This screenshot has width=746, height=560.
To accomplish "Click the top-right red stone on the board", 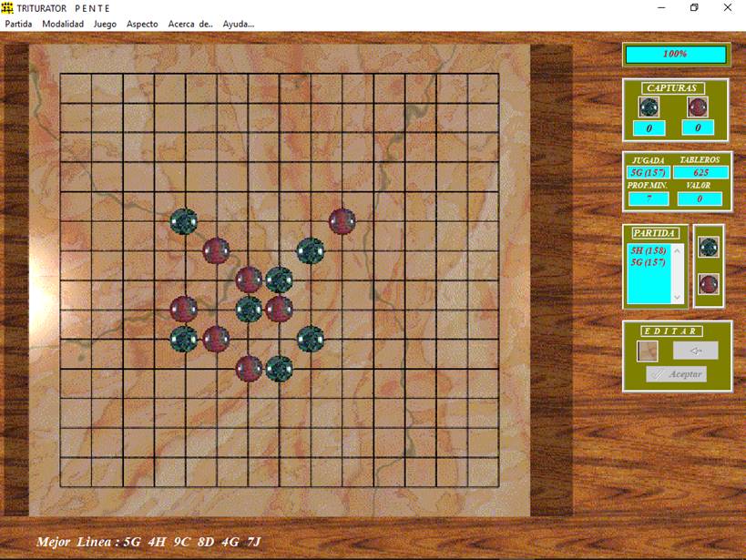I will 342,220.
